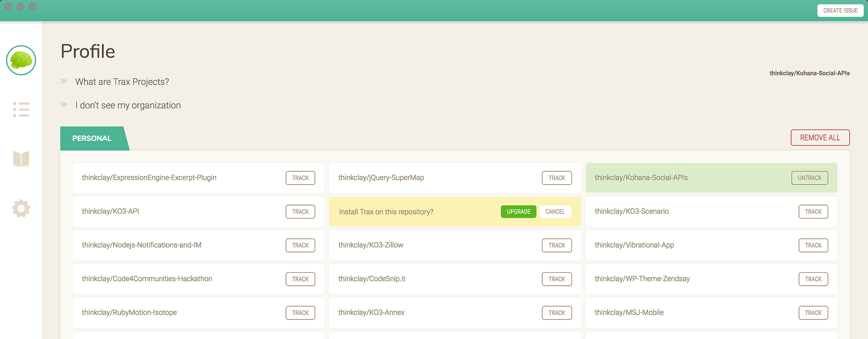Select thinkclay/KO3-Scenario name text
The height and width of the screenshot is (339, 868).
(631, 212)
